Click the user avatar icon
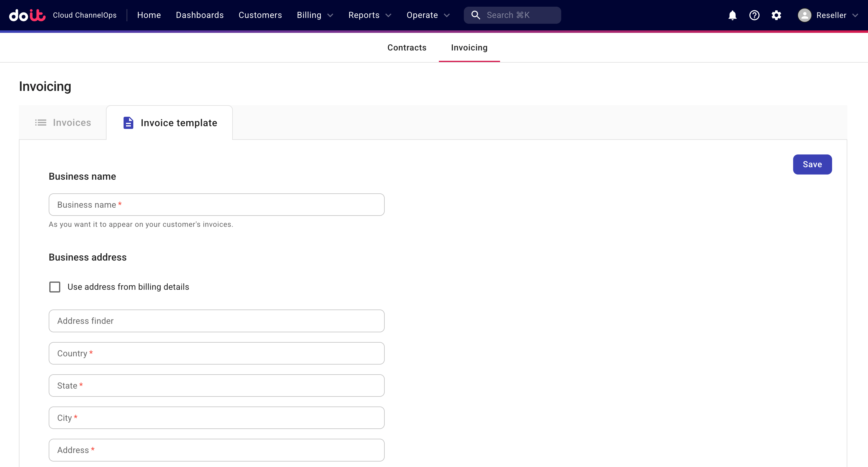 click(x=804, y=15)
